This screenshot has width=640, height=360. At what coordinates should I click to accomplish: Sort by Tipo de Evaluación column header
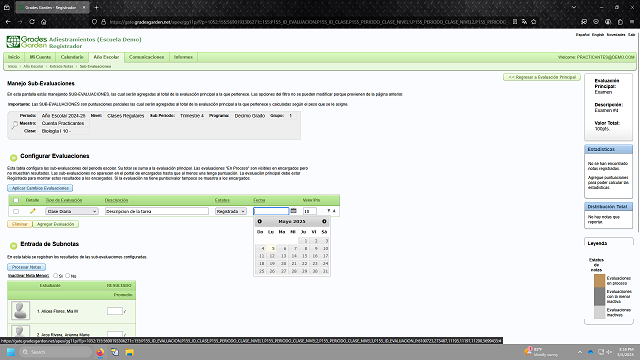pos(64,200)
